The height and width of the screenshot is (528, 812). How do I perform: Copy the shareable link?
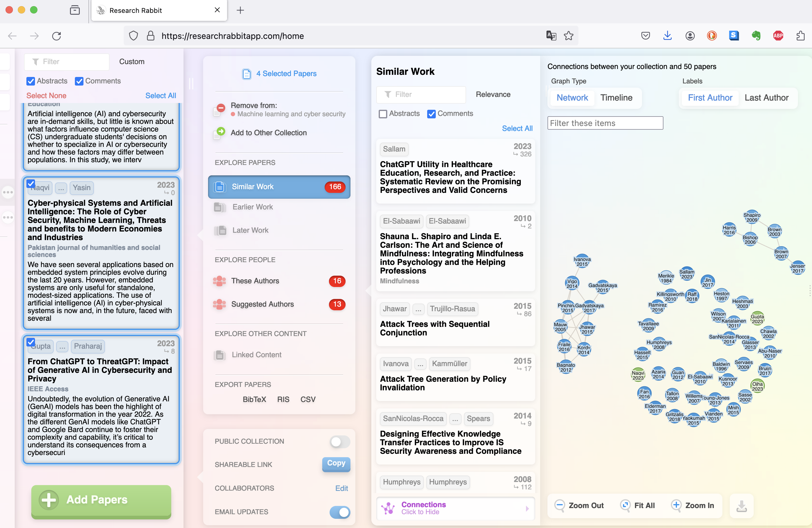point(336,464)
